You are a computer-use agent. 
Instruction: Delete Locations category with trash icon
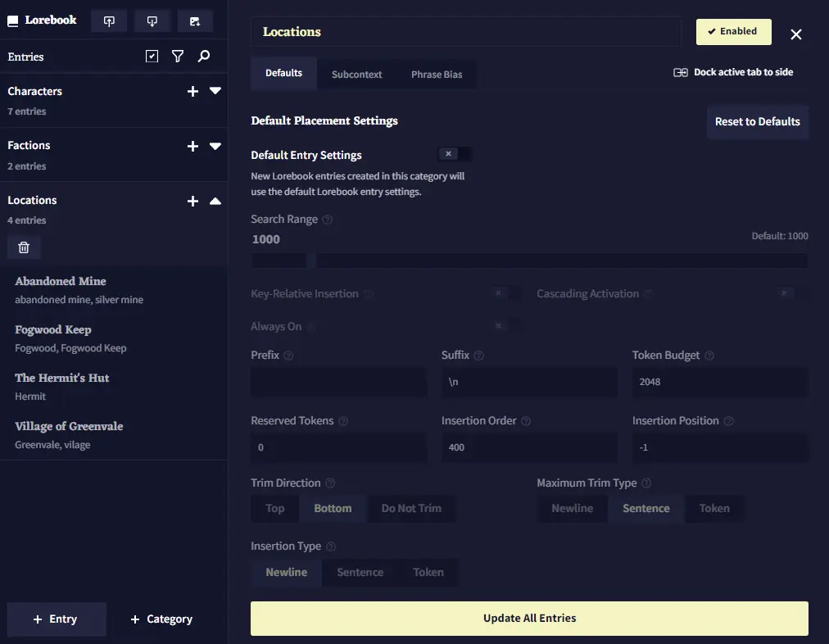[24, 247]
